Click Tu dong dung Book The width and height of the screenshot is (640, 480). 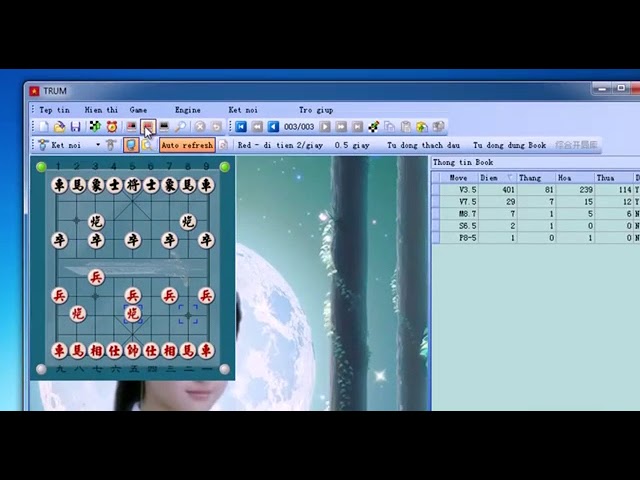point(509,145)
